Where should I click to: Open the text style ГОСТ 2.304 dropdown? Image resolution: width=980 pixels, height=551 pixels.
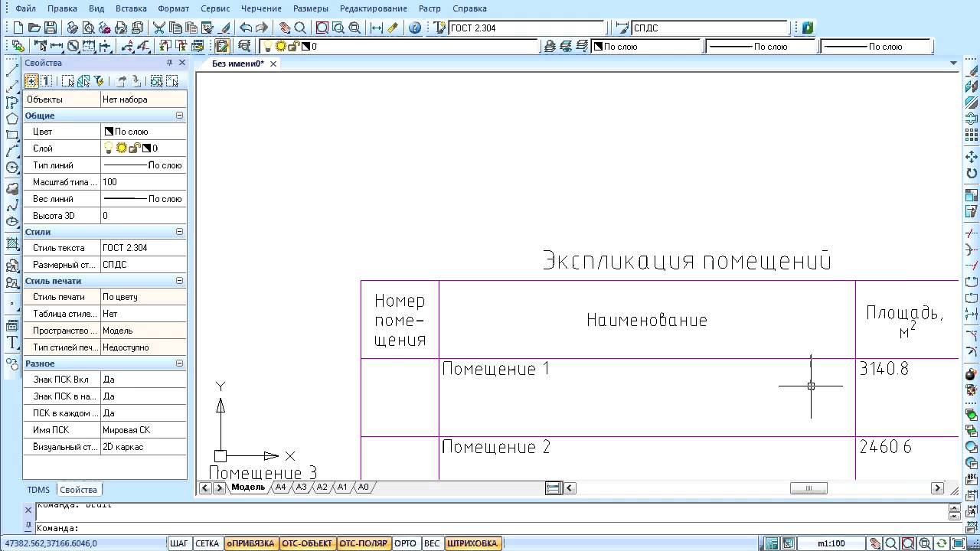coord(529,28)
